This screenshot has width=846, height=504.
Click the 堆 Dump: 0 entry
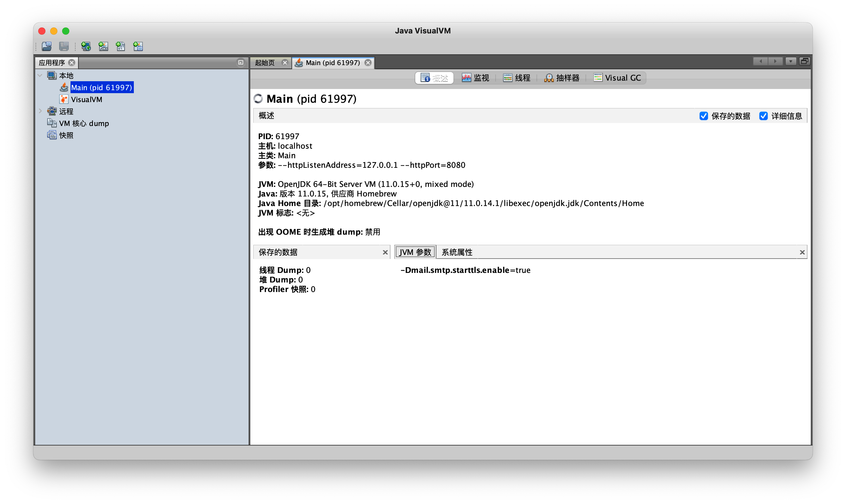point(281,279)
